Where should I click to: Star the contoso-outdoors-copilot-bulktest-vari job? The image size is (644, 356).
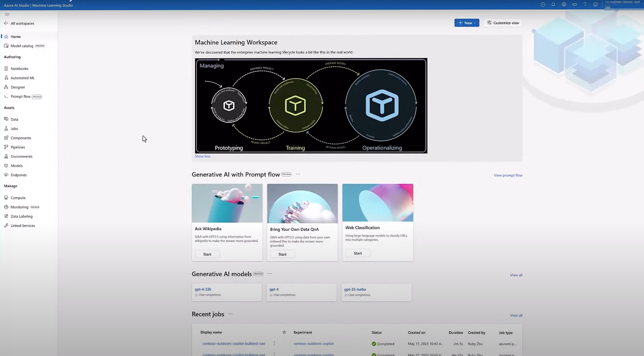284,332
